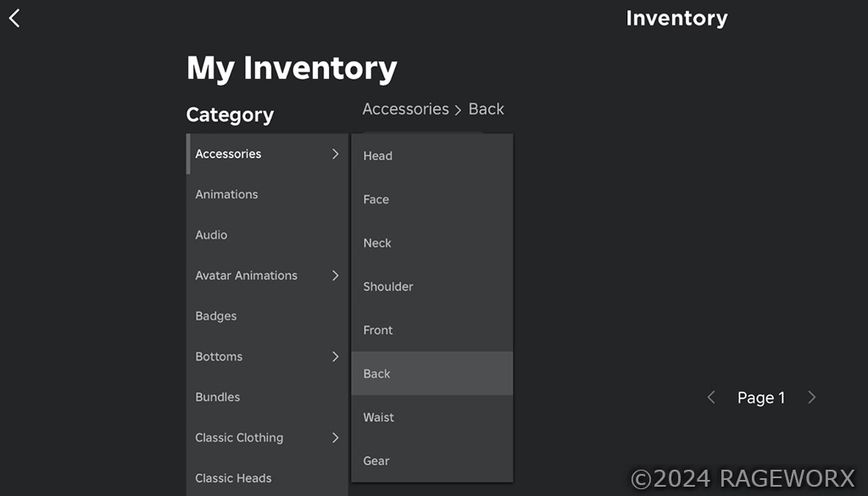
Task: Select Gear from the submenu
Action: click(x=431, y=460)
